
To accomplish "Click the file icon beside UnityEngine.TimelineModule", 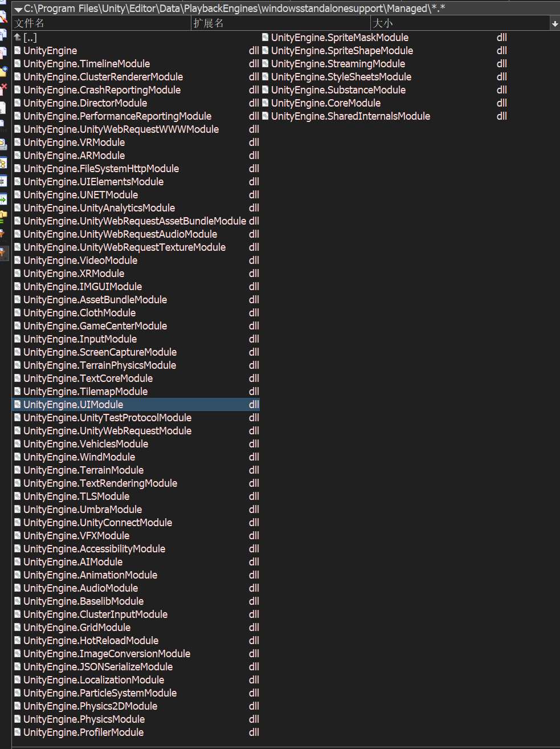I will [x=18, y=63].
